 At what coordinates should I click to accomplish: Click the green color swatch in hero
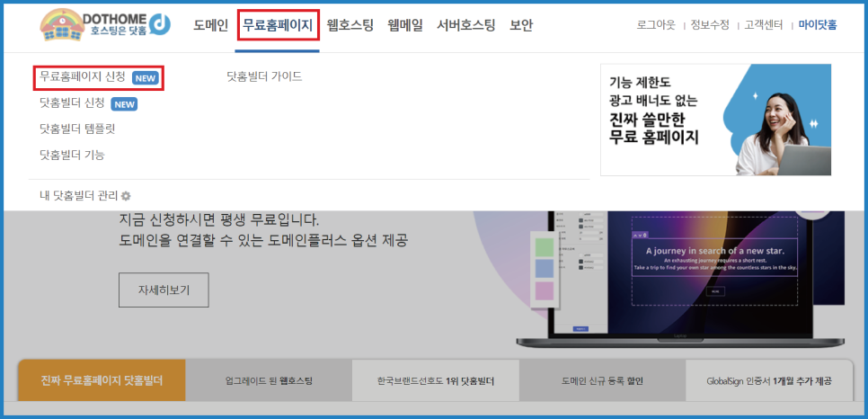[545, 248]
